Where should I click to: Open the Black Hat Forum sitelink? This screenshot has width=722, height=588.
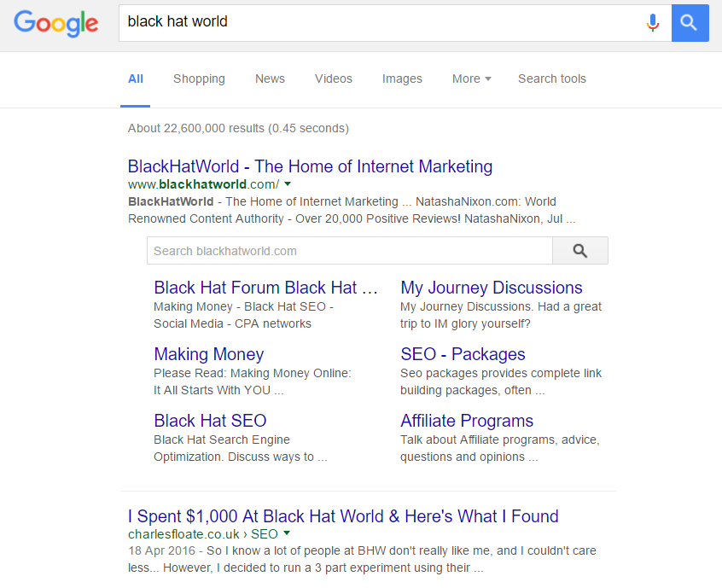pyautogui.click(x=265, y=288)
